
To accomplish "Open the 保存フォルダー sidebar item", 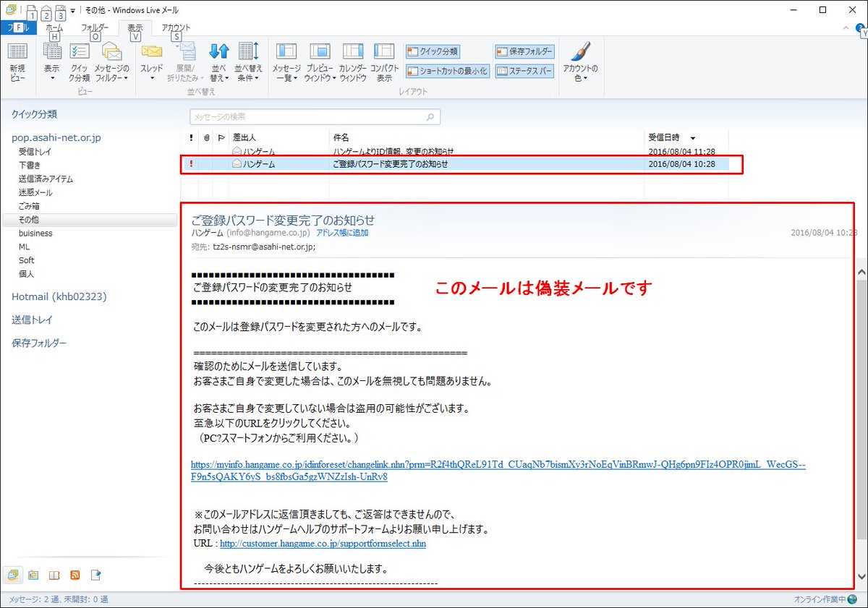I will coord(39,343).
